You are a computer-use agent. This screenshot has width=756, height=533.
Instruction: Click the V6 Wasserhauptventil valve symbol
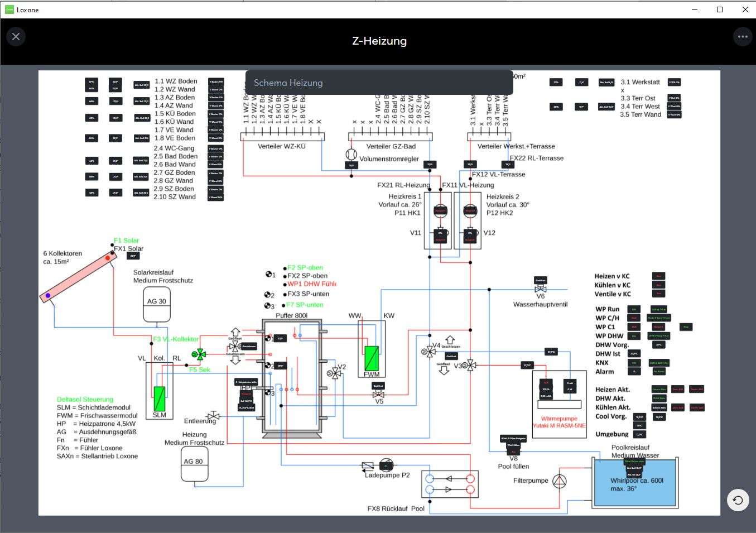pos(540,289)
